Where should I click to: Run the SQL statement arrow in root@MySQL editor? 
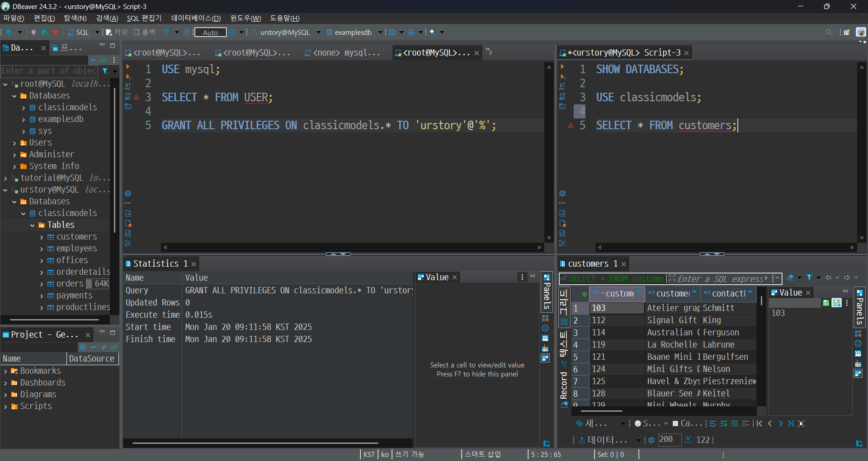pos(128,67)
